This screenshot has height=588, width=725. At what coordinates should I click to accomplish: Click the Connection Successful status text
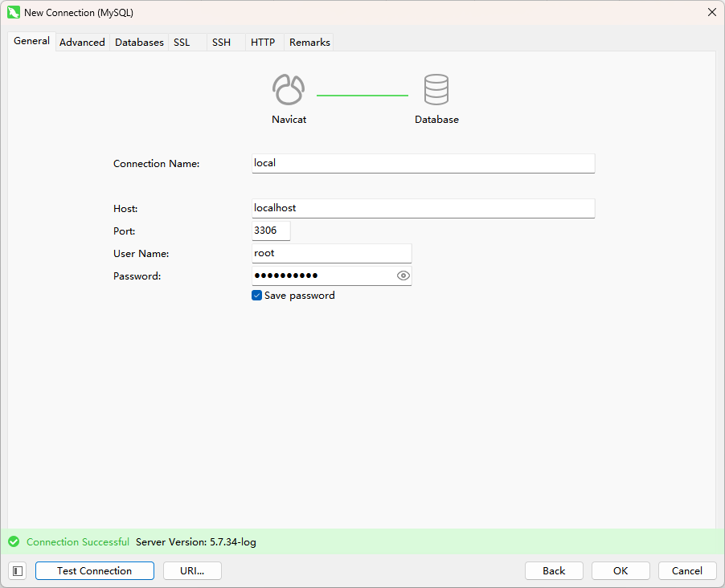[x=78, y=541]
